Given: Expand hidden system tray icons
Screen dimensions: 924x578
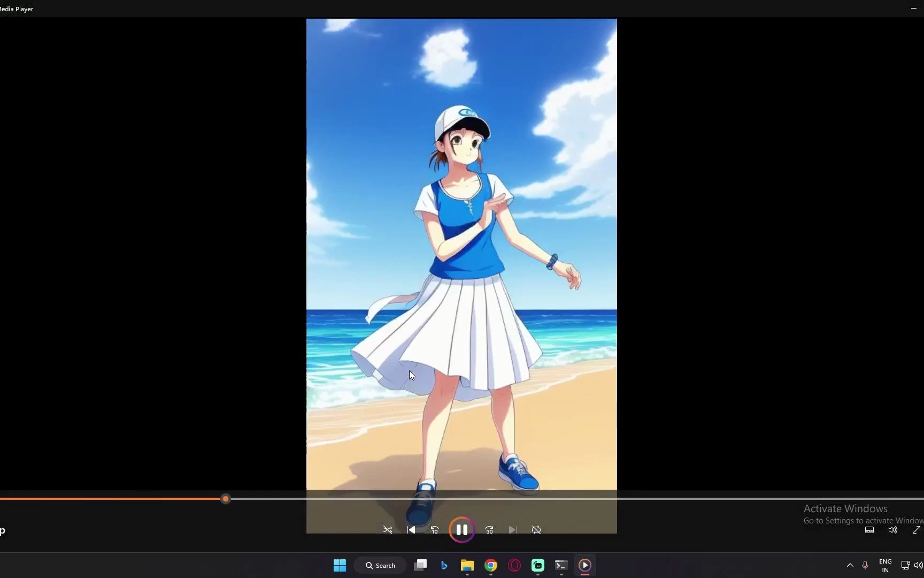Looking at the screenshot, I should tap(850, 565).
